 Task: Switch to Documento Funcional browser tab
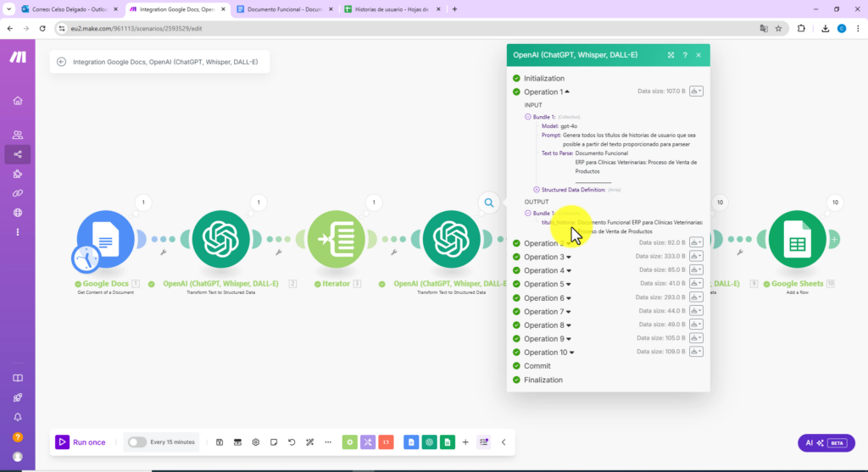[x=284, y=8]
